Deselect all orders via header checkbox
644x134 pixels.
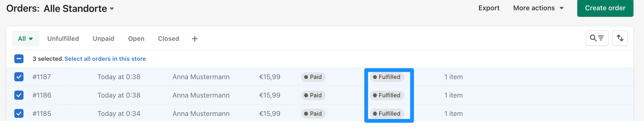point(19,59)
